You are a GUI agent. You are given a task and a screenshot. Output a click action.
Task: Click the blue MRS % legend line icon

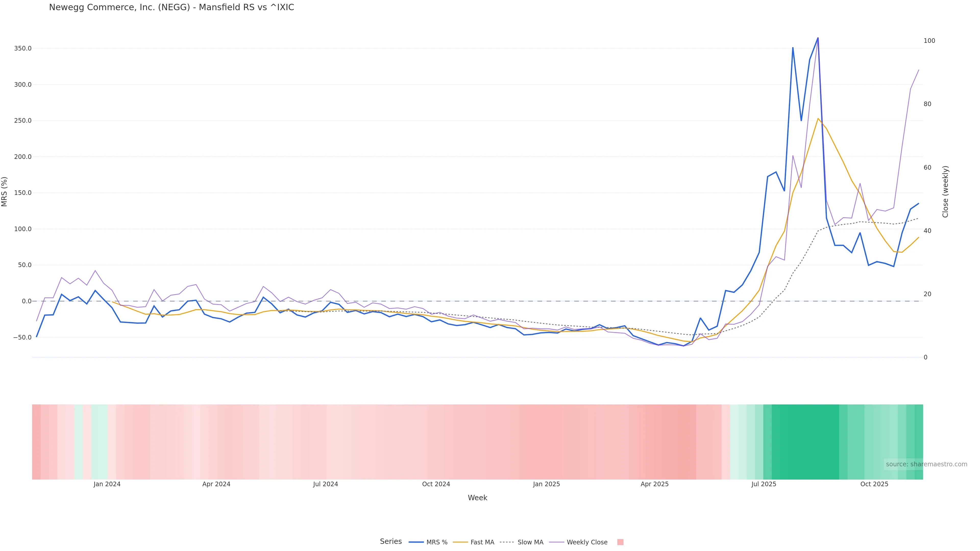[x=416, y=542]
